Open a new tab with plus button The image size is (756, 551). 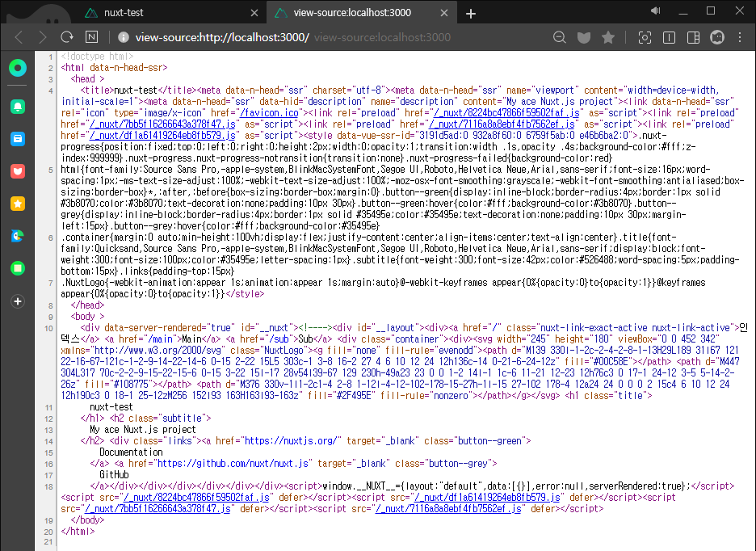(x=471, y=14)
